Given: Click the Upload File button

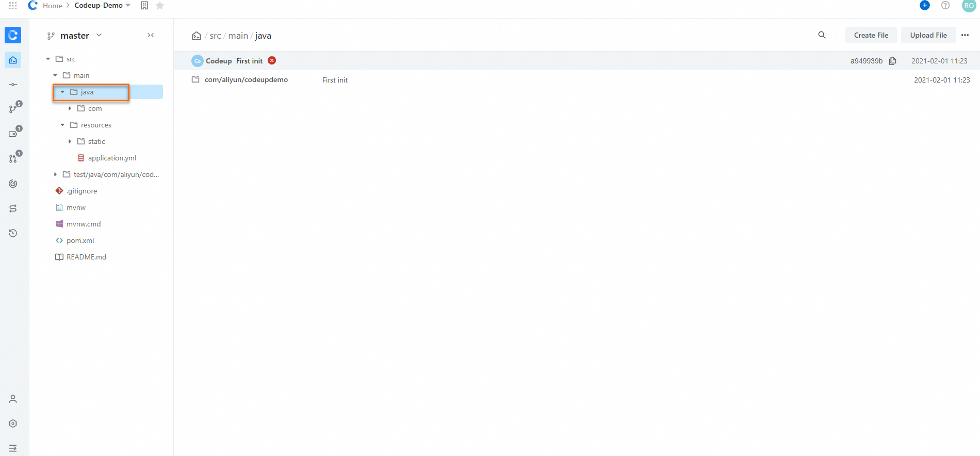Looking at the screenshot, I should pyautogui.click(x=928, y=35).
